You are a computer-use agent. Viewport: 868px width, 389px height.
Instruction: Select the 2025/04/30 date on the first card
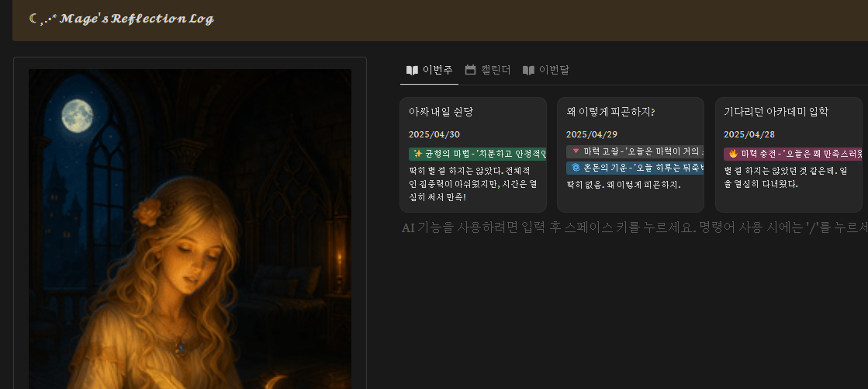[x=435, y=134]
